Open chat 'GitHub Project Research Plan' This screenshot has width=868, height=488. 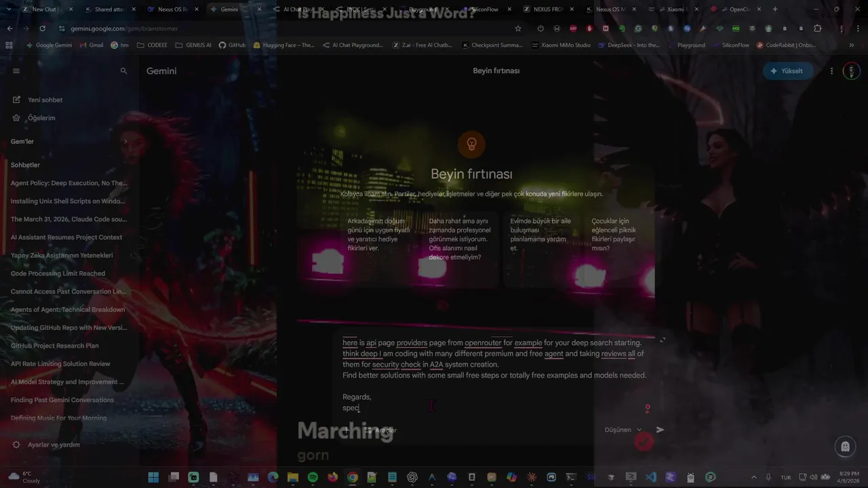(x=55, y=346)
